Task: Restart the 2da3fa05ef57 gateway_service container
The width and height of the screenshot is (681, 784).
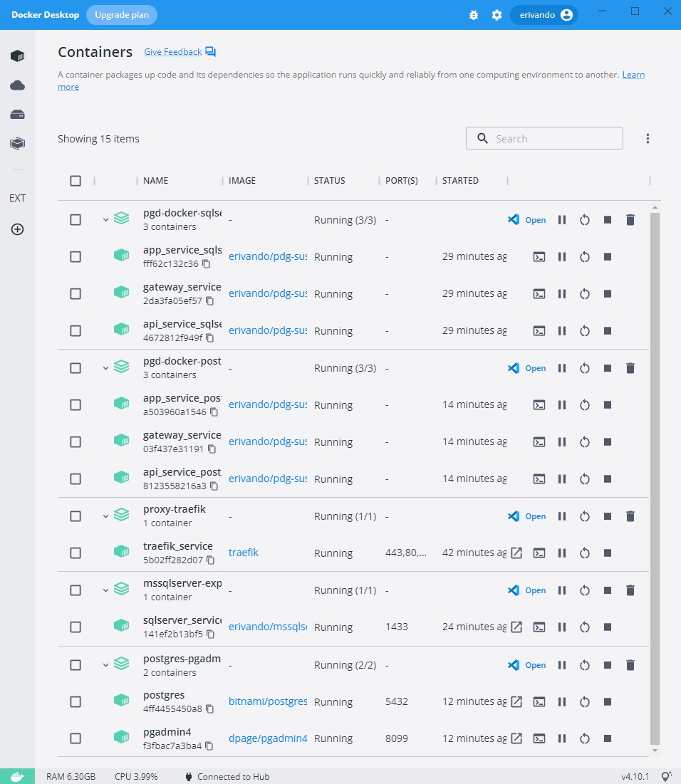Action: (x=584, y=294)
